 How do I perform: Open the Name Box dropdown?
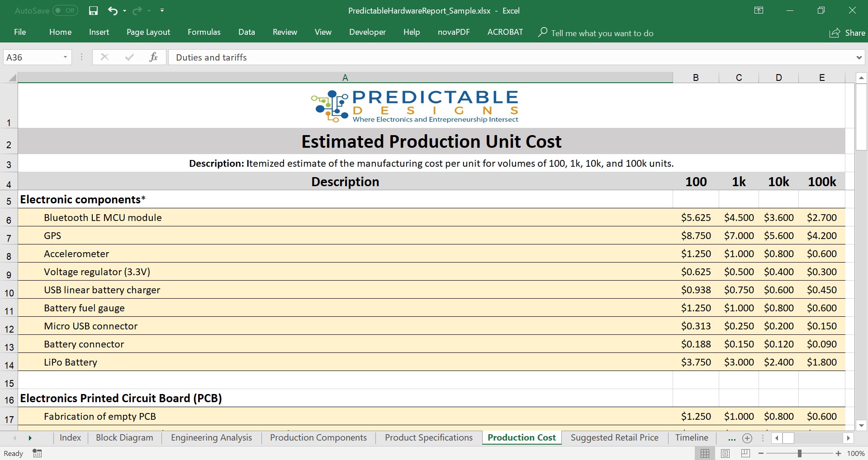click(x=65, y=57)
